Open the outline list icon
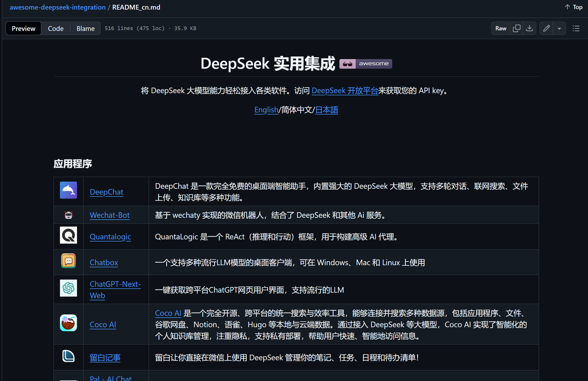 point(576,28)
